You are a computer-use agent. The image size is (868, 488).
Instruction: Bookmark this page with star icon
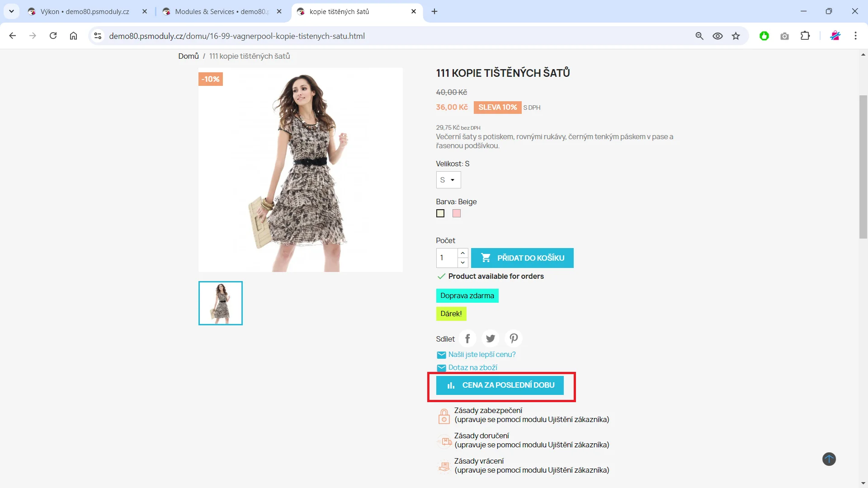click(x=736, y=36)
